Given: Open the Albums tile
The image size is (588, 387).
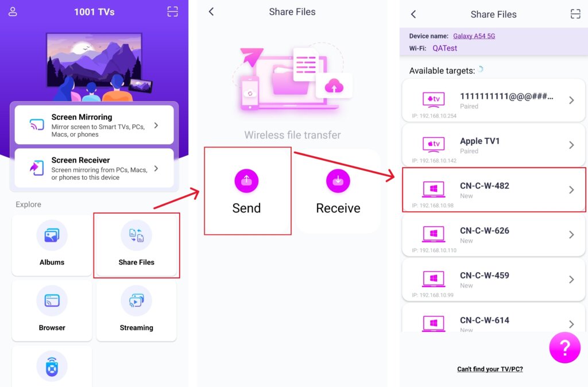Looking at the screenshot, I should click(x=52, y=245).
